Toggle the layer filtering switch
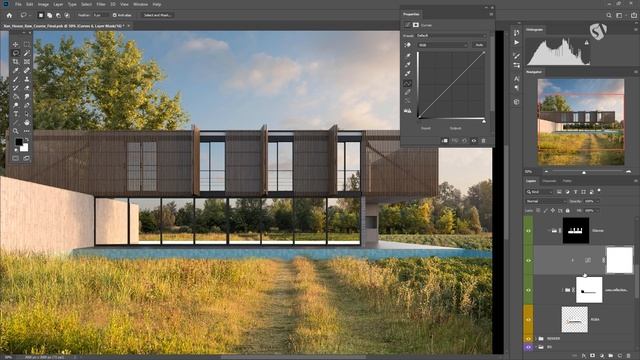The width and height of the screenshot is (640, 360). click(x=599, y=190)
